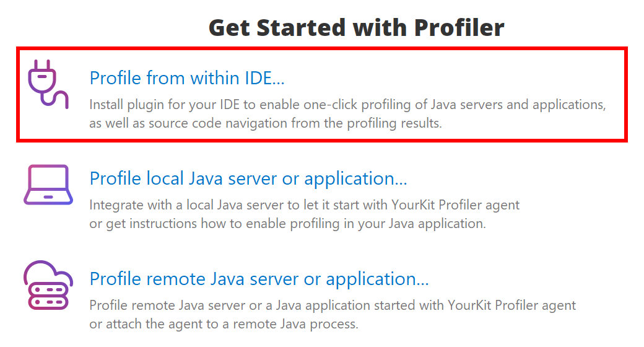Click the 'Java application started with YourKit Profiler agent' line
644x347 pixels.
pos(333,305)
